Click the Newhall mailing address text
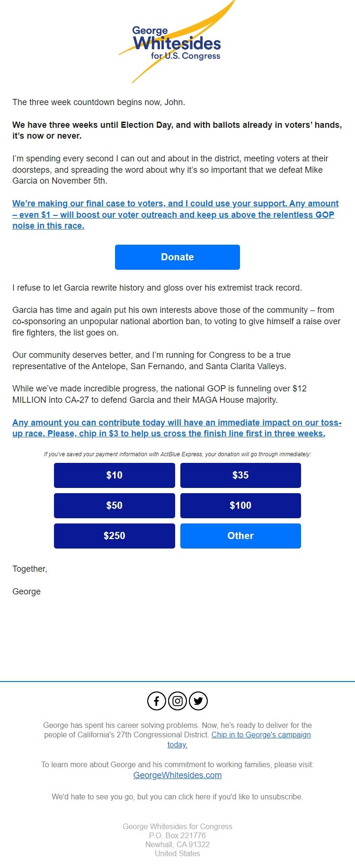 pos(177,844)
